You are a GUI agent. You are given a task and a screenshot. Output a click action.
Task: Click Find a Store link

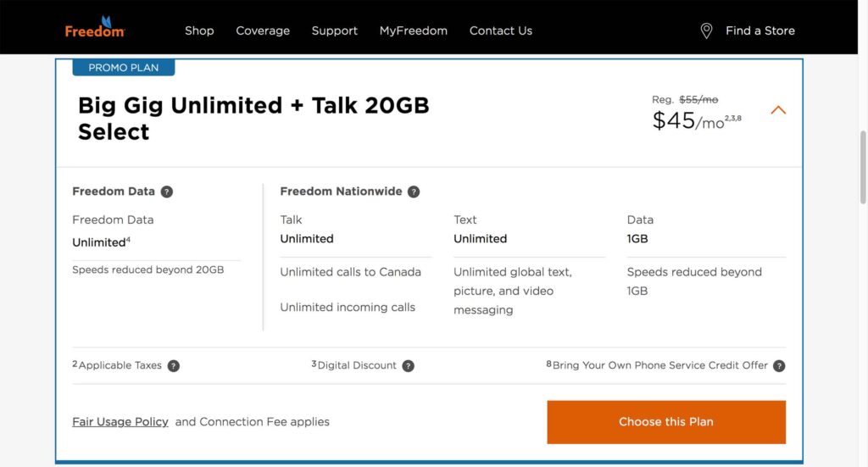tap(760, 31)
